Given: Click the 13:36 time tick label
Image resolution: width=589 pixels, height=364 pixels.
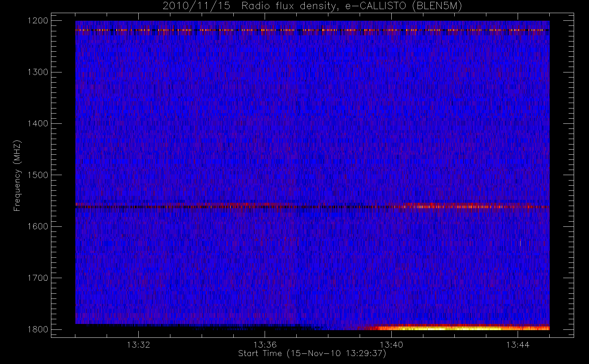Looking at the screenshot, I should [x=265, y=345].
